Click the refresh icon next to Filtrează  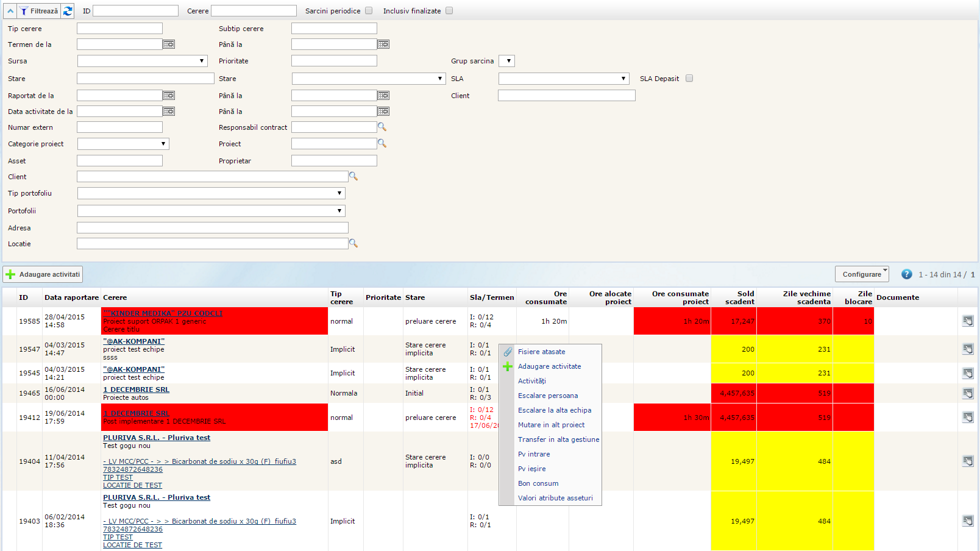click(x=68, y=11)
